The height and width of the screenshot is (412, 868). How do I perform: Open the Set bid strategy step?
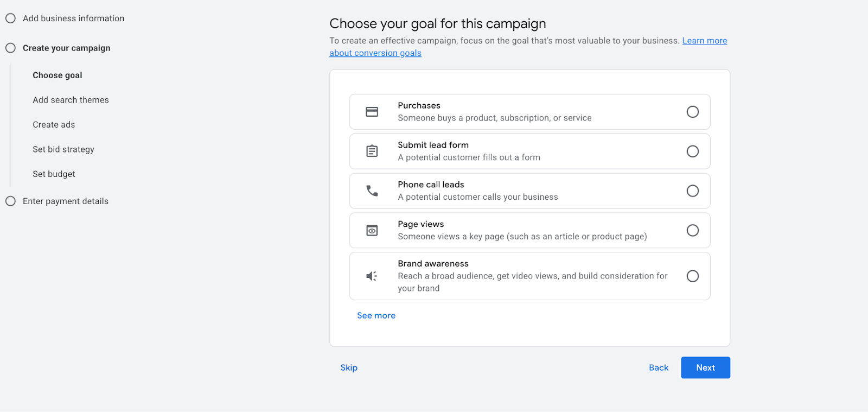(x=63, y=149)
